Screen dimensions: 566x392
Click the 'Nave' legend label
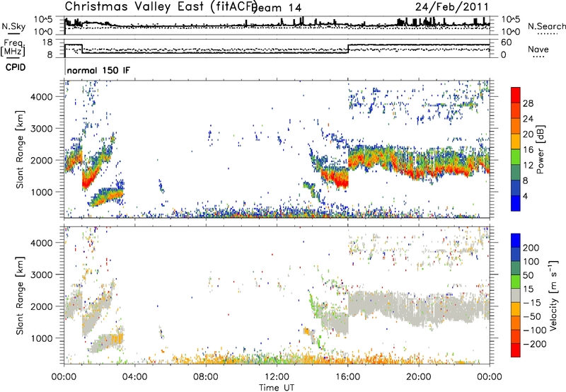538,49
